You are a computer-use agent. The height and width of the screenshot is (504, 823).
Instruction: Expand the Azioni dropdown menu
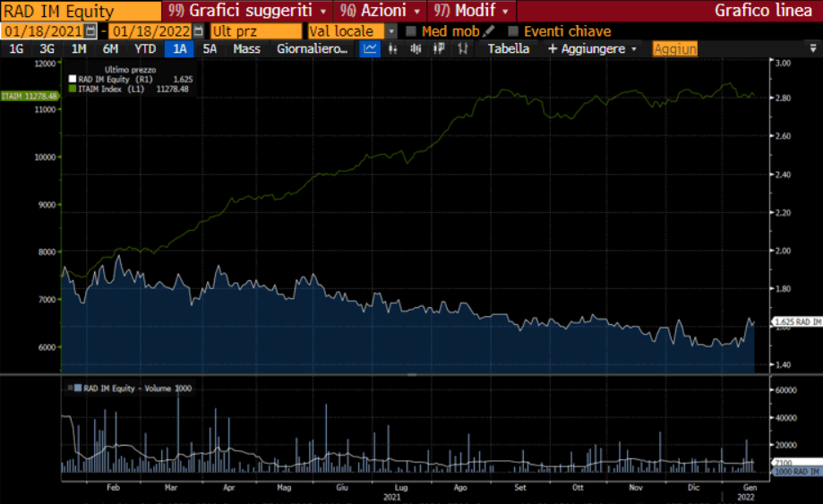(x=417, y=11)
